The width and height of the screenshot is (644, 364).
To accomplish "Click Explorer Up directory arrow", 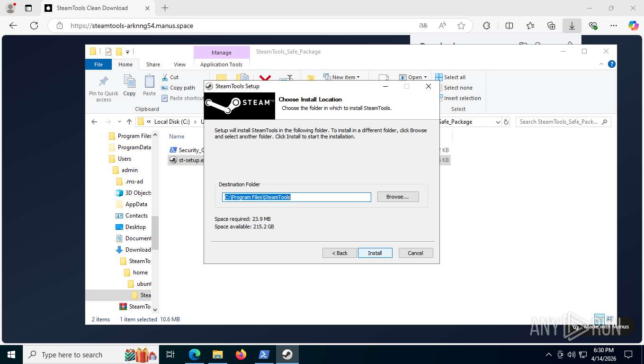I will coord(129,122).
